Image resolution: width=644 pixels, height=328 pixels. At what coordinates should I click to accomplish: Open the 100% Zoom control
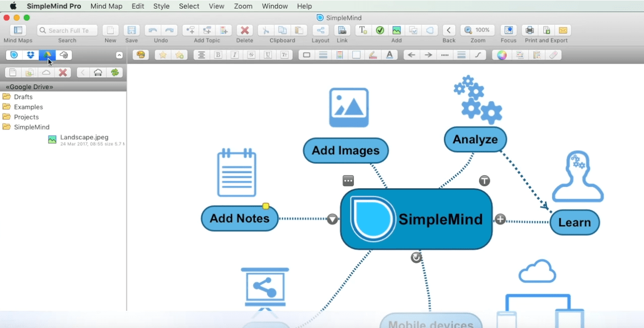pyautogui.click(x=478, y=30)
